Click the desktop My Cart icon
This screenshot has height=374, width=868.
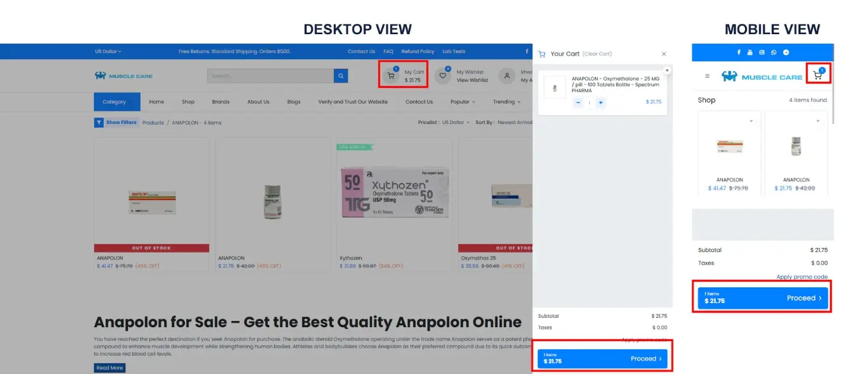pos(391,76)
